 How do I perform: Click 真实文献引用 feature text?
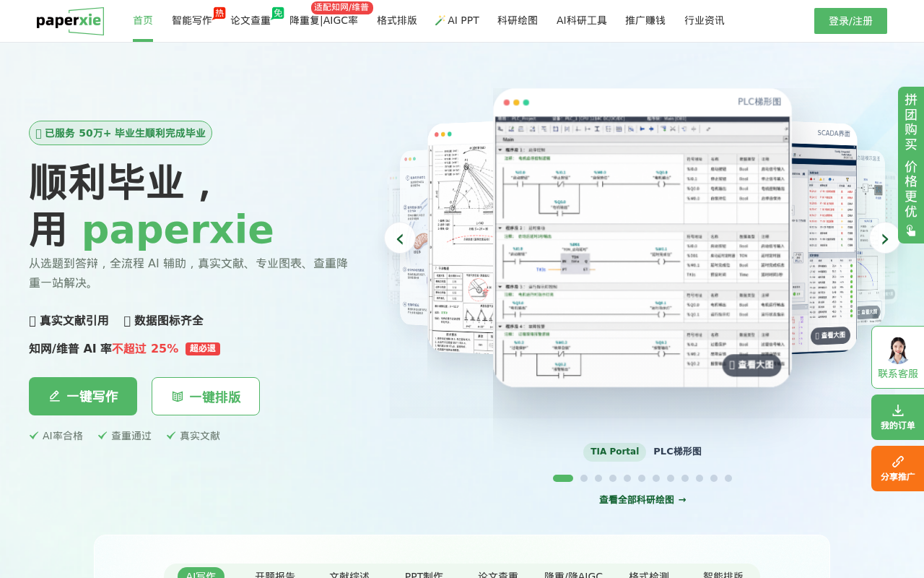point(69,320)
